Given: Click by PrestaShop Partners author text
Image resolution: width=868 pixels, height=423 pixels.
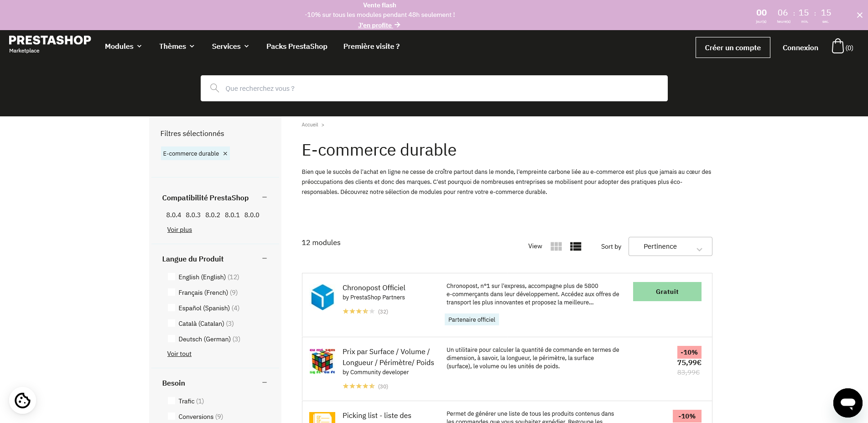Looking at the screenshot, I should pyautogui.click(x=374, y=298).
